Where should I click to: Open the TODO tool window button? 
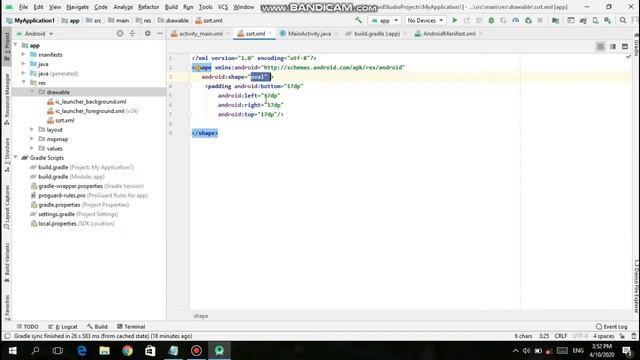tap(27, 327)
